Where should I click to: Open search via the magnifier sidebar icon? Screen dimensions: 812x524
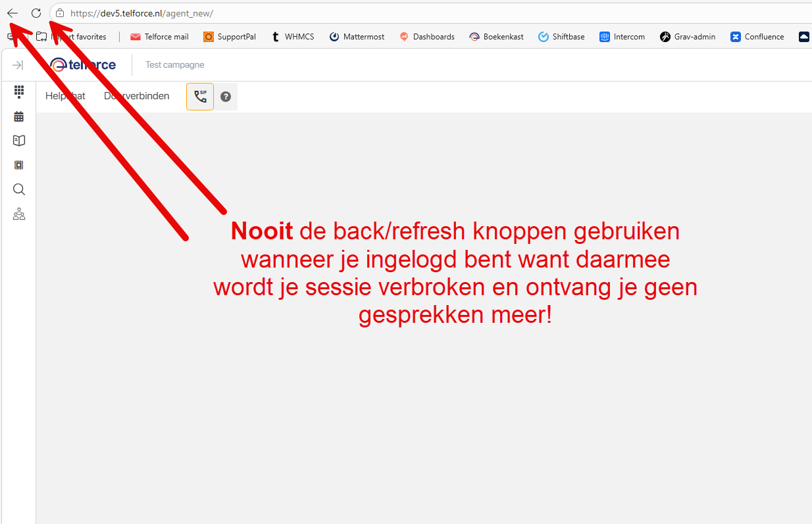(x=18, y=189)
